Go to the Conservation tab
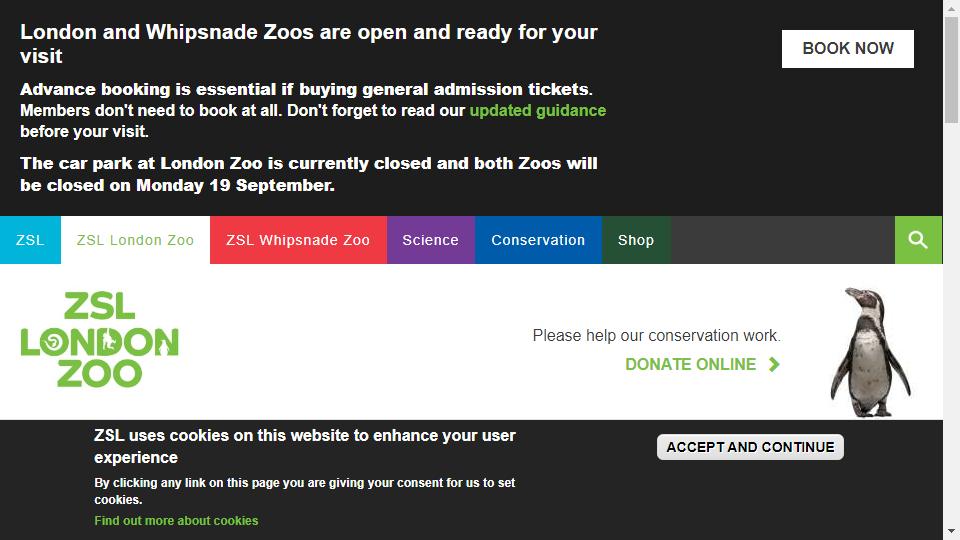The image size is (960, 540). pos(538,240)
